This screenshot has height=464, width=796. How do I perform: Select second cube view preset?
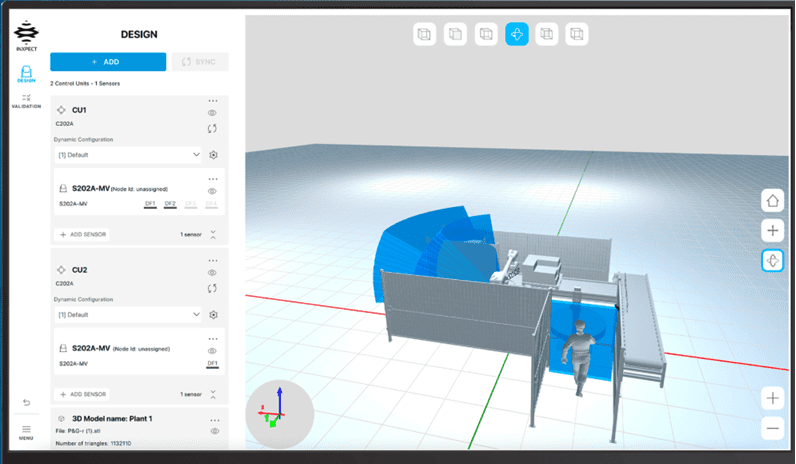[455, 34]
